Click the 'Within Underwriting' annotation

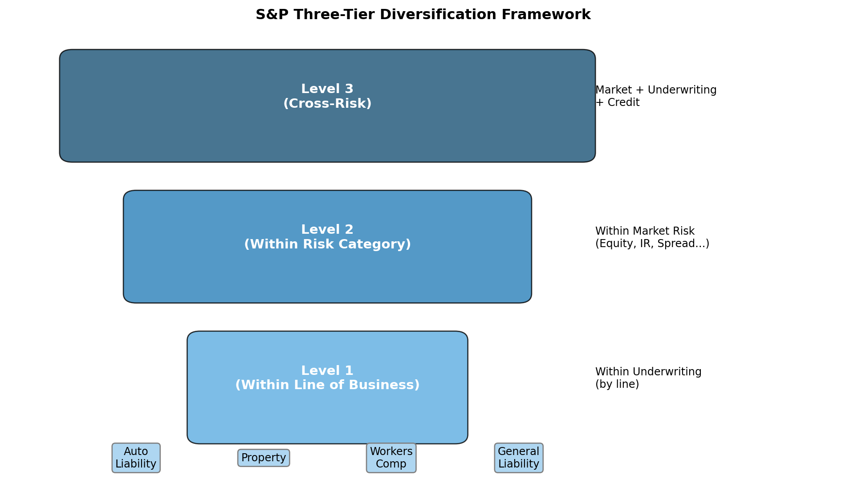coord(648,372)
